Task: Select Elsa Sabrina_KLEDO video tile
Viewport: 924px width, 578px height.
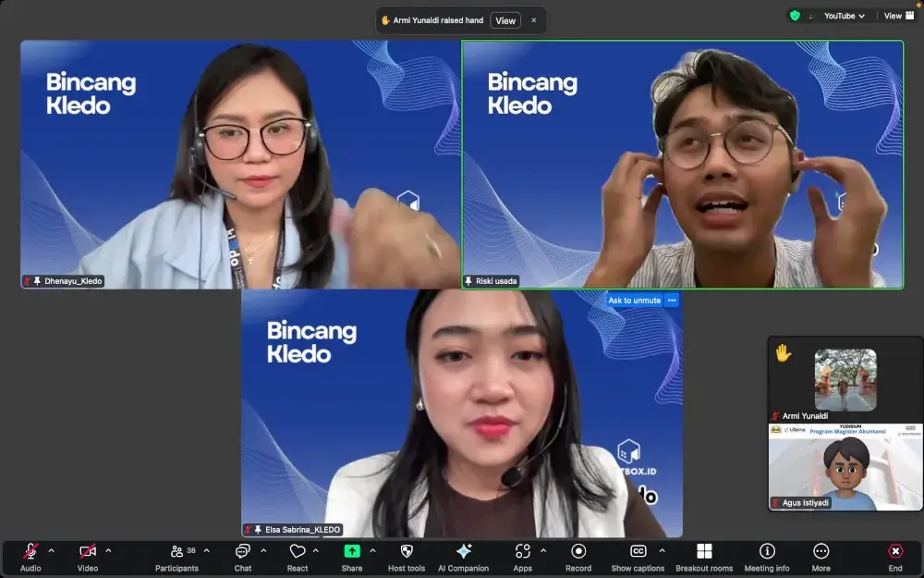Action: (x=461, y=412)
